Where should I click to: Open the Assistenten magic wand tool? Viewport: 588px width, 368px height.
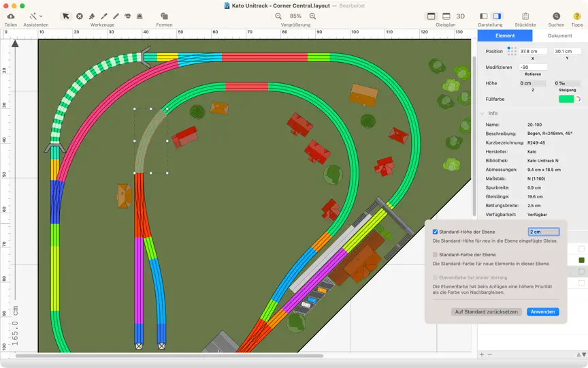click(x=33, y=16)
